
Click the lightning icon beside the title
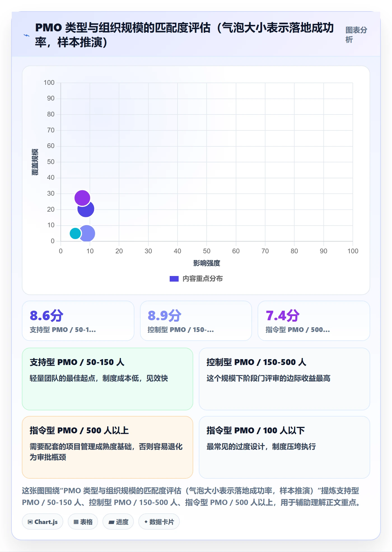coord(27,35)
